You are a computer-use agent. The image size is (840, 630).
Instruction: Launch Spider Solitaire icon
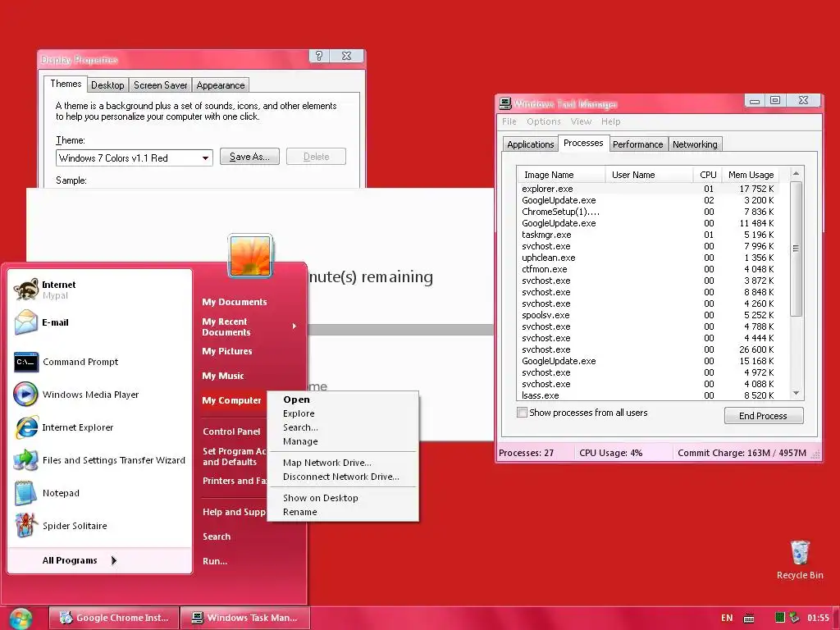click(25, 526)
